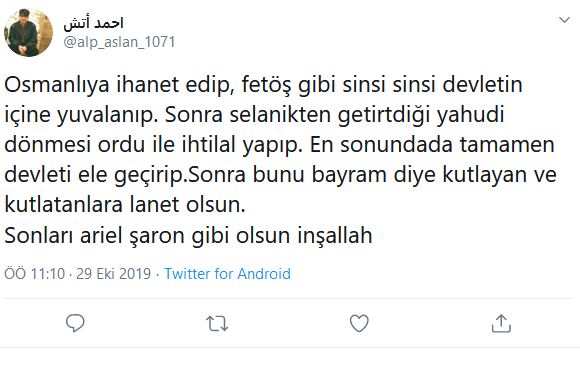Screen dimensions: 580x371
Task: Visit the @alp_aslan_1071 handle
Action: (x=119, y=42)
